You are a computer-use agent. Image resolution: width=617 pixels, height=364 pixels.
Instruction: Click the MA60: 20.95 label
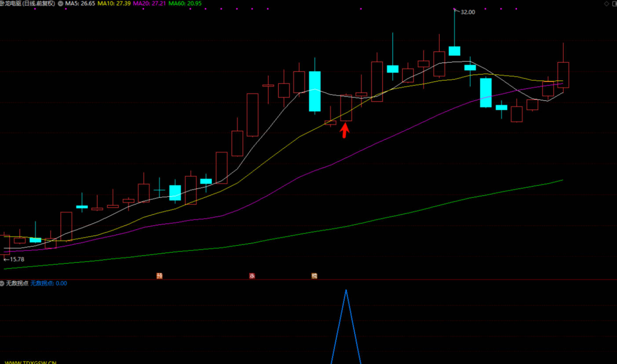185,3
